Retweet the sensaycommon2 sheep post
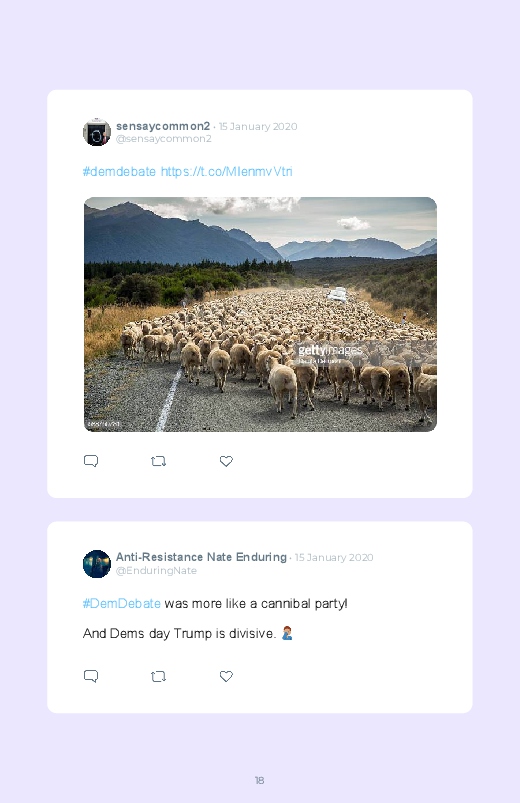The width and height of the screenshot is (520, 803). click(158, 461)
